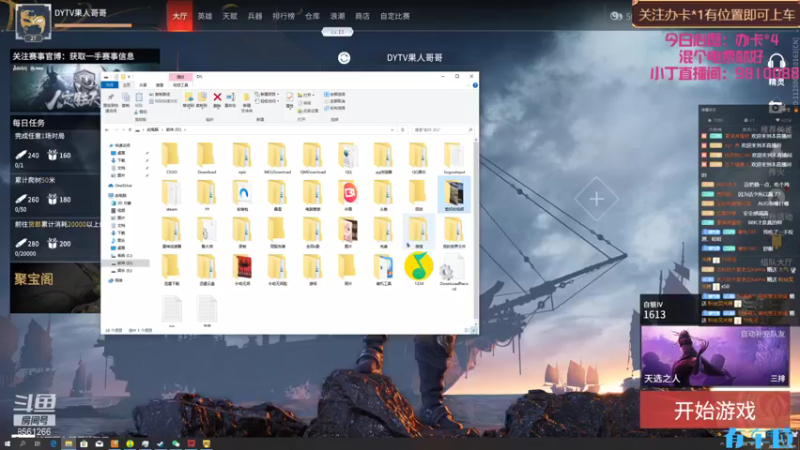Open the recent locations dropdown arrow

(123, 130)
